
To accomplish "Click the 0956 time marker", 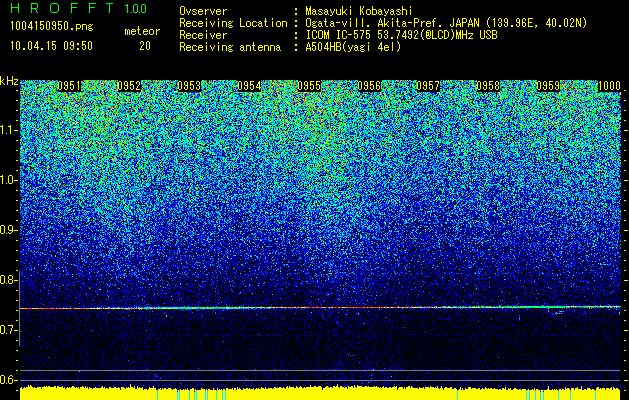I will click(369, 86).
